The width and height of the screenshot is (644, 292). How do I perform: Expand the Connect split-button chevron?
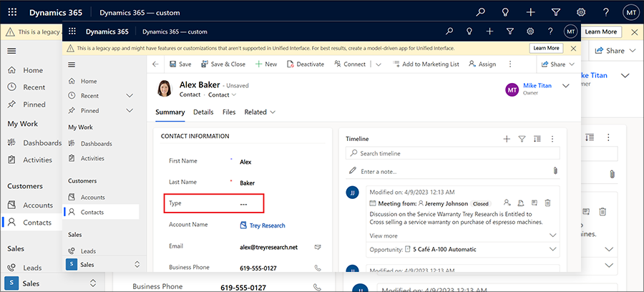(379, 64)
